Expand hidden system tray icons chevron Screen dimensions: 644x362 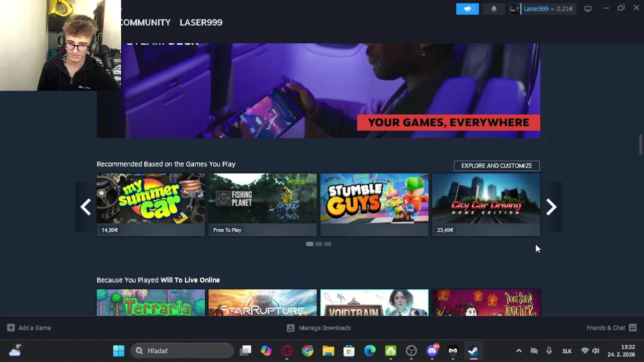pos(519,351)
